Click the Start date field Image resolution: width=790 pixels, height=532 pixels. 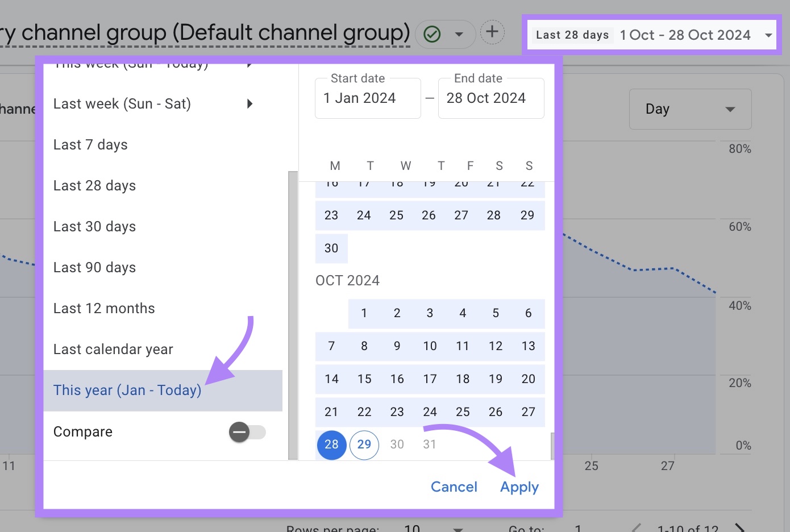pos(367,98)
